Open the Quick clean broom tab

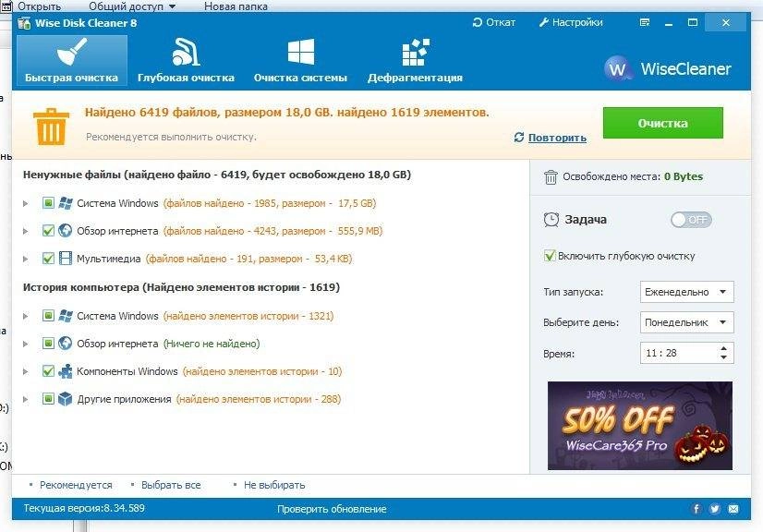tap(71, 60)
